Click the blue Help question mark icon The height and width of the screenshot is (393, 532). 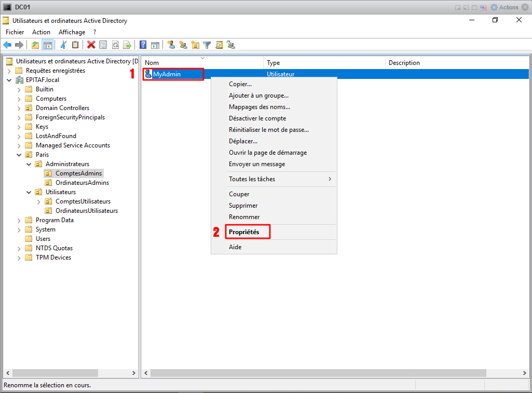pos(143,45)
